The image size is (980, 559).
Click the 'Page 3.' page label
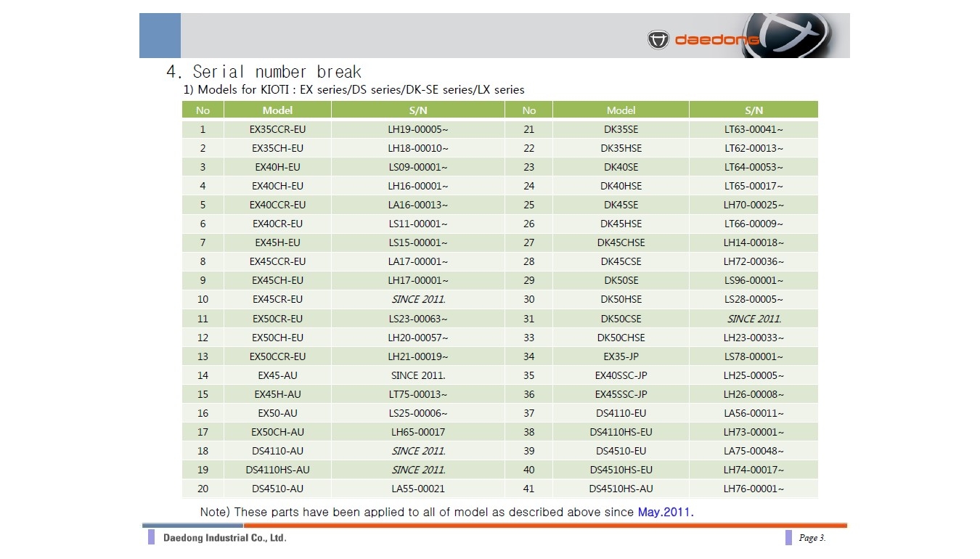tap(812, 538)
